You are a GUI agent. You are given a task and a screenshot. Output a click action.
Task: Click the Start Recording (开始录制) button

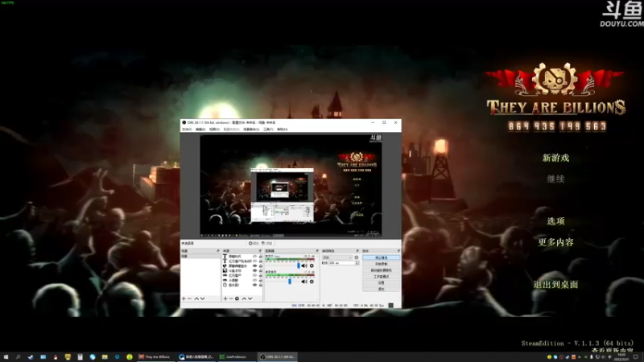point(381,264)
